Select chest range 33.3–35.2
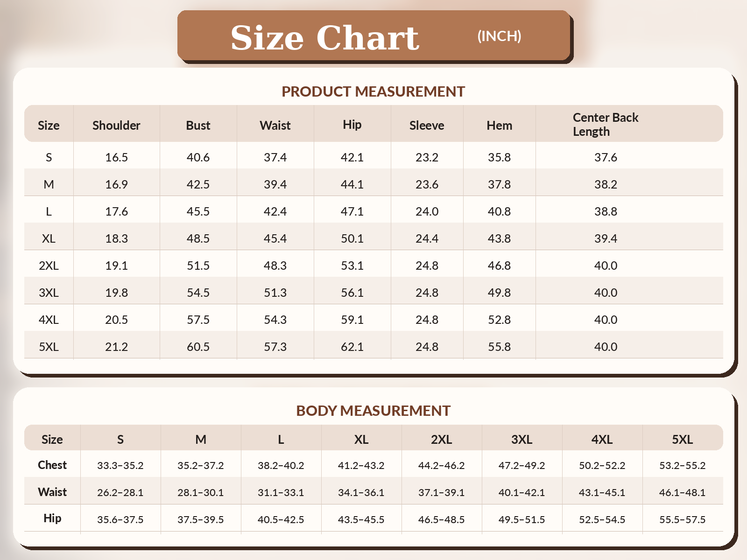The image size is (747, 560). [120, 466]
